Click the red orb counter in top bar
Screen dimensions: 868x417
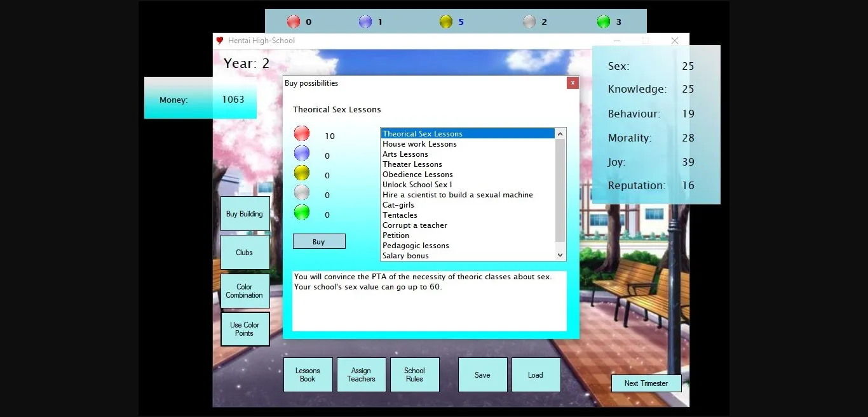pyautogui.click(x=293, y=21)
